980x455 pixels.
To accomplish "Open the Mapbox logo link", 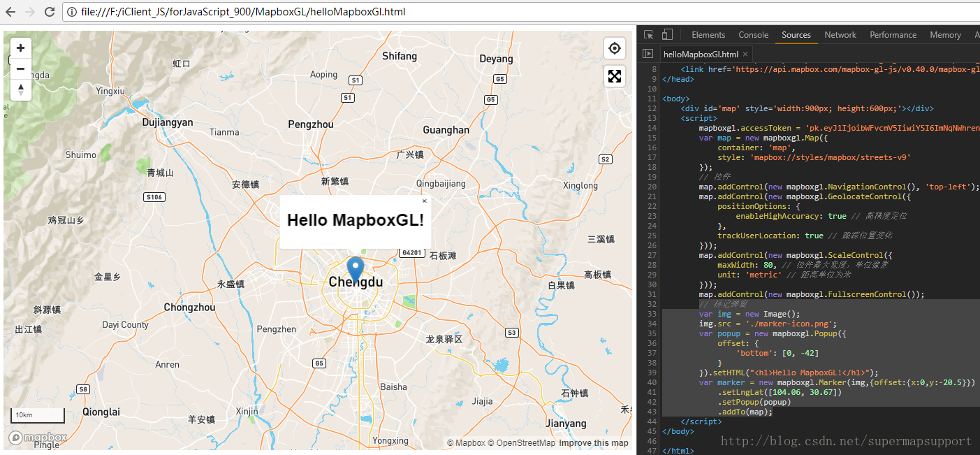I will tap(38, 438).
